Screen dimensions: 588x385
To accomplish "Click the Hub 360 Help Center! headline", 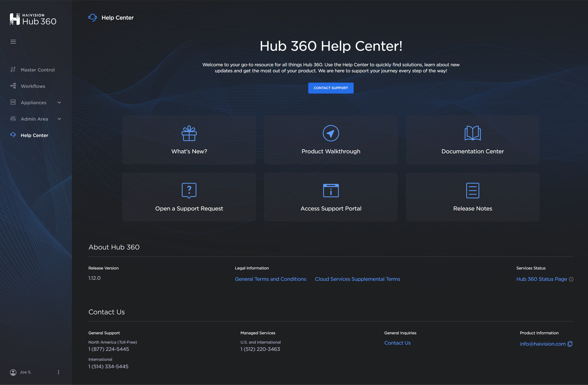I will tap(331, 46).
